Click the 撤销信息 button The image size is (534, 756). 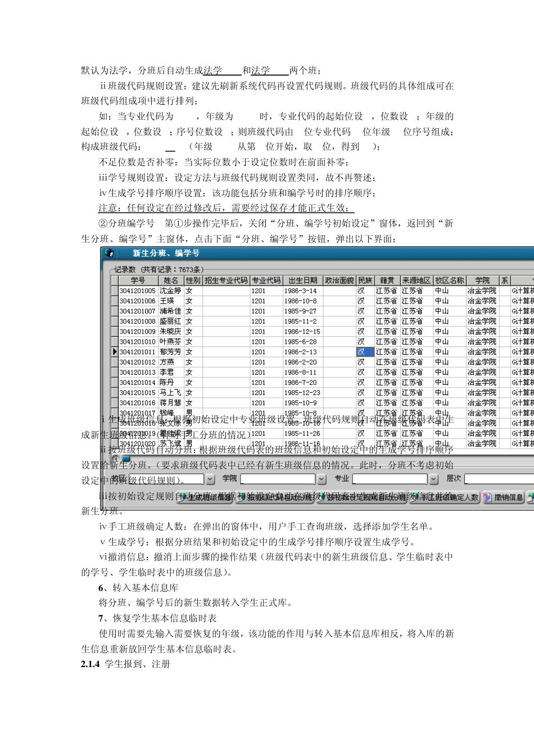coord(503,497)
